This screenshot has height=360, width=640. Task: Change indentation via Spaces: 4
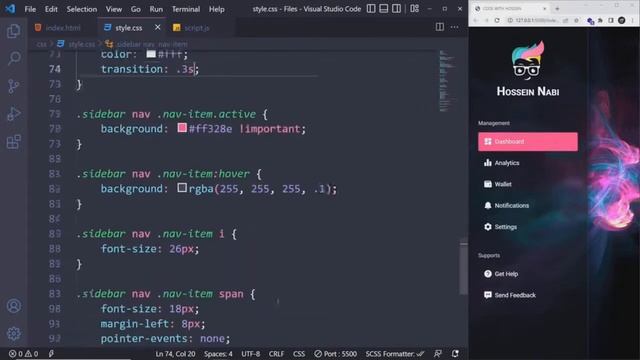[x=218, y=354]
